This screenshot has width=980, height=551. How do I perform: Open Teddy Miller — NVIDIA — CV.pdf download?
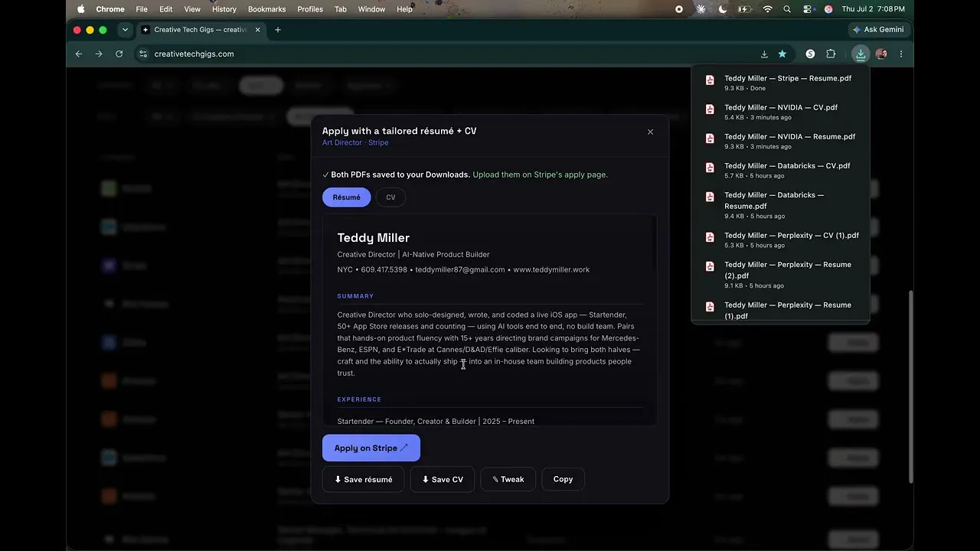tap(780, 112)
